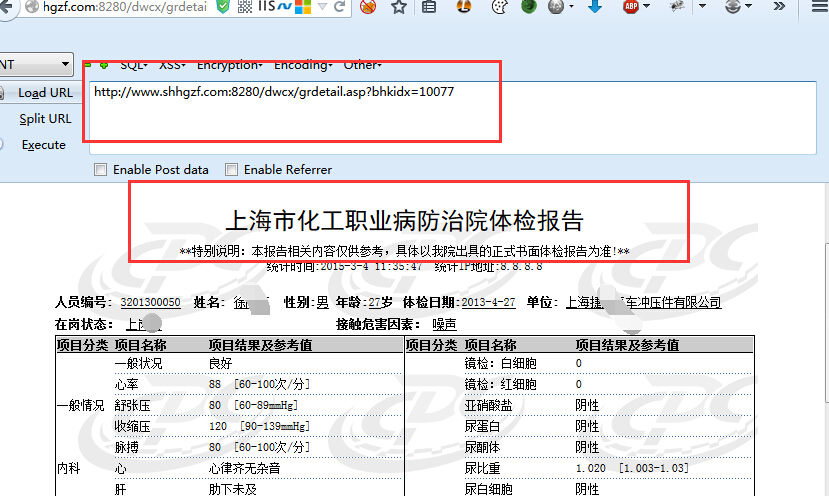The width and height of the screenshot is (829, 496).
Task: Open the XSS menu in HackBar
Action: (172, 65)
